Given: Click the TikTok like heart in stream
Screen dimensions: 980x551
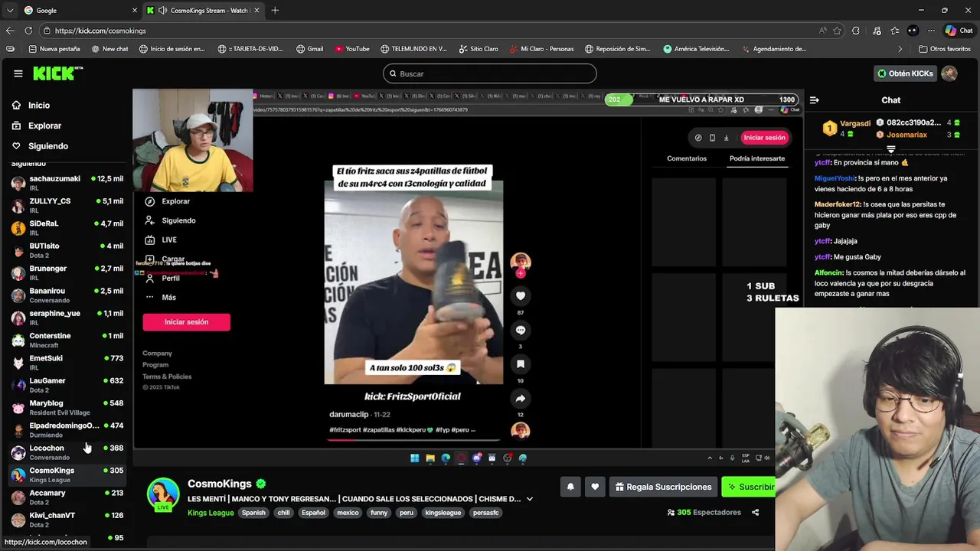Looking at the screenshot, I should [521, 296].
